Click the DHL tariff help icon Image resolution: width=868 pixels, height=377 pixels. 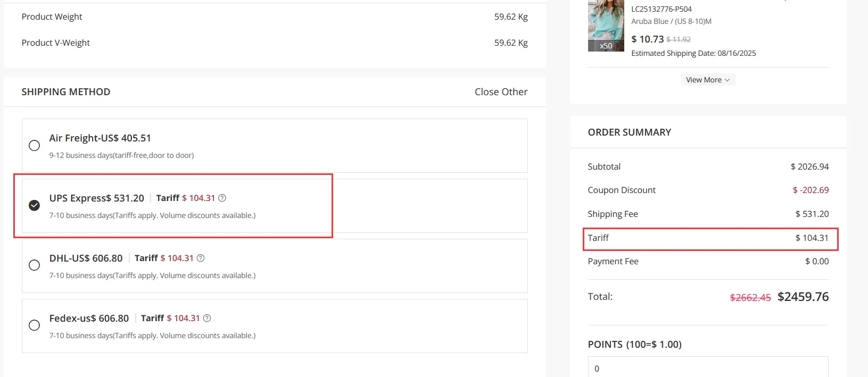pyautogui.click(x=201, y=258)
